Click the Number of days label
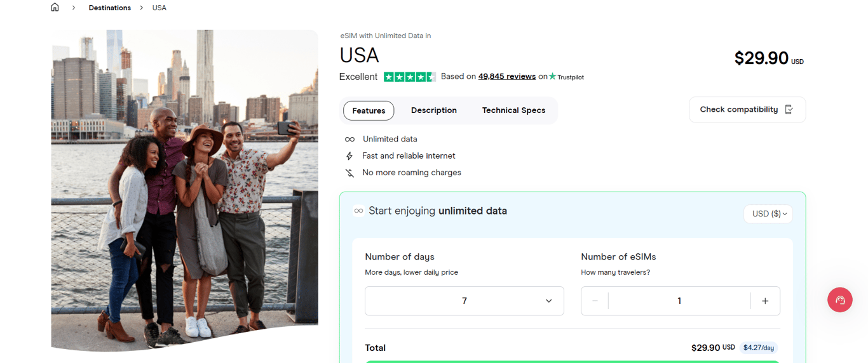Screen dimensions: 868x363 point(400,257)
